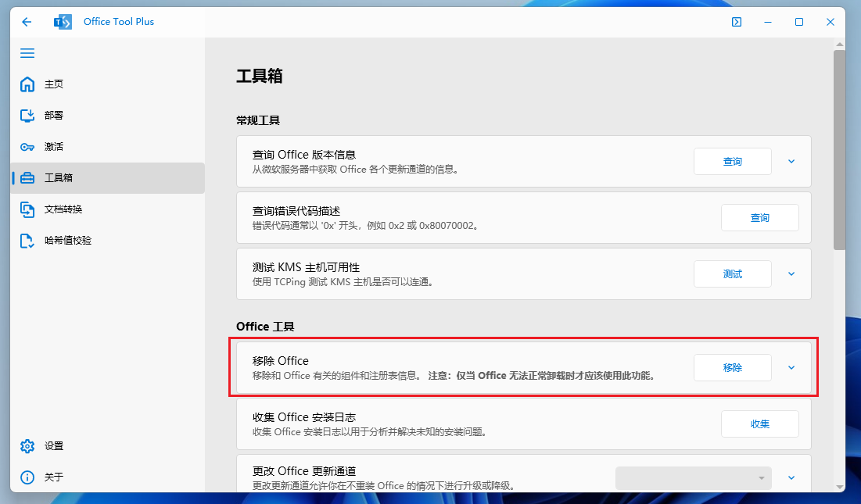This screenshot has width=861, height=504.
Task: Expand 查询 Office 版本信息 options
Action: pos(791,162)
